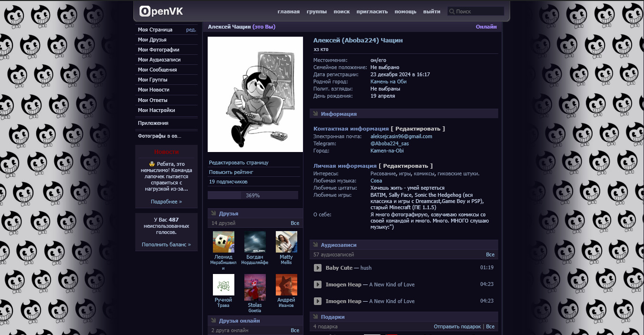Click the email aleksejcasin96@gmail.com
Screen dimensions: 644x335
401,136
